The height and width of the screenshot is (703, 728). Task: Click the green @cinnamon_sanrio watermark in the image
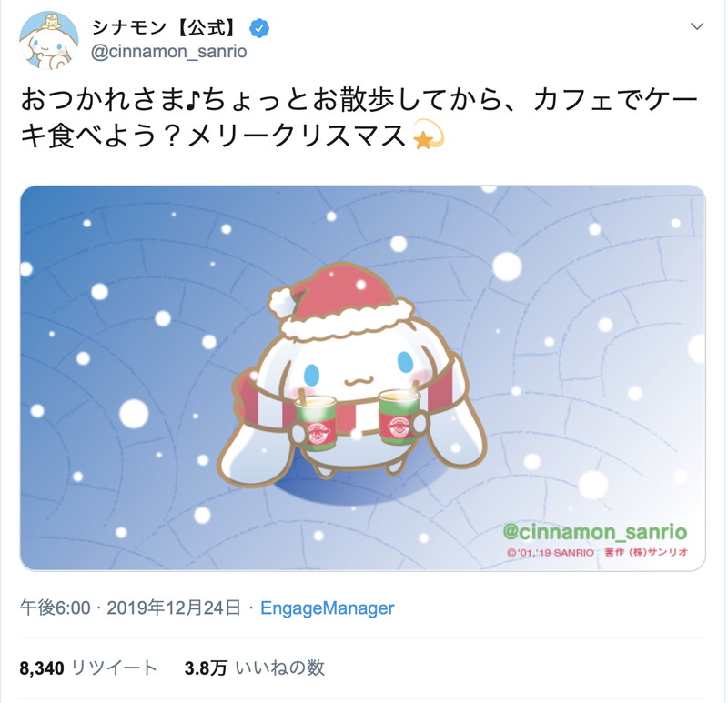click(595, 532)
